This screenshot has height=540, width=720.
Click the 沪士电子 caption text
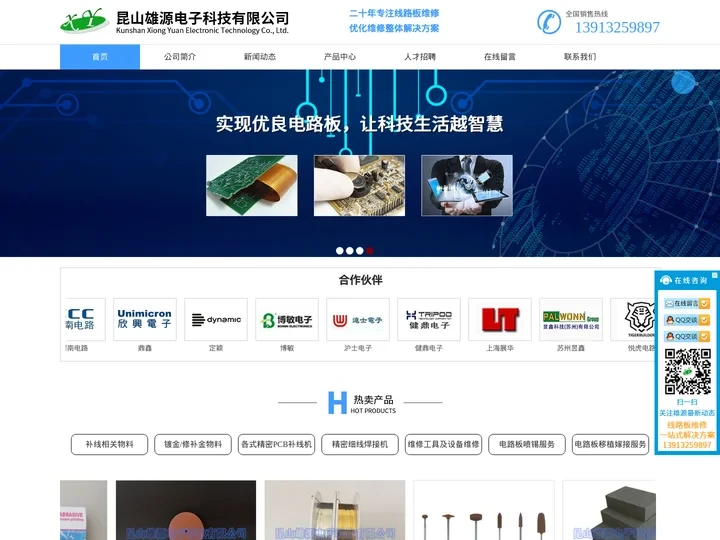(358, 348)
